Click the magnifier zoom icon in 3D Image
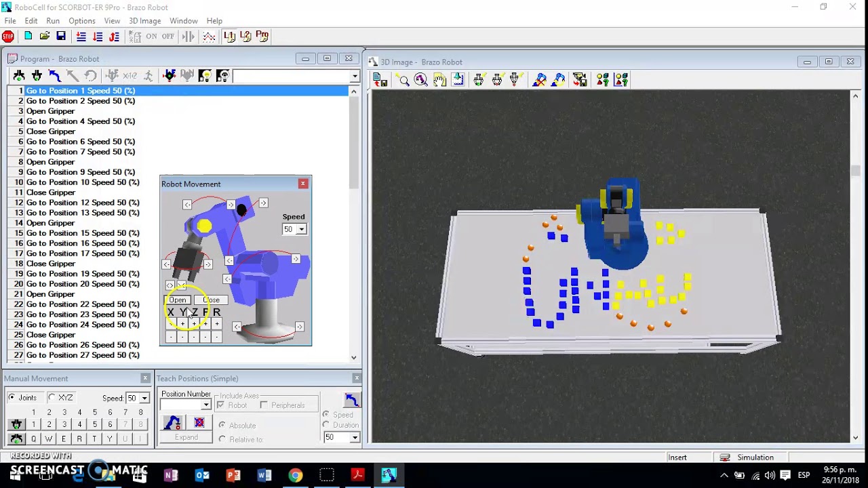 click(403, 81)
